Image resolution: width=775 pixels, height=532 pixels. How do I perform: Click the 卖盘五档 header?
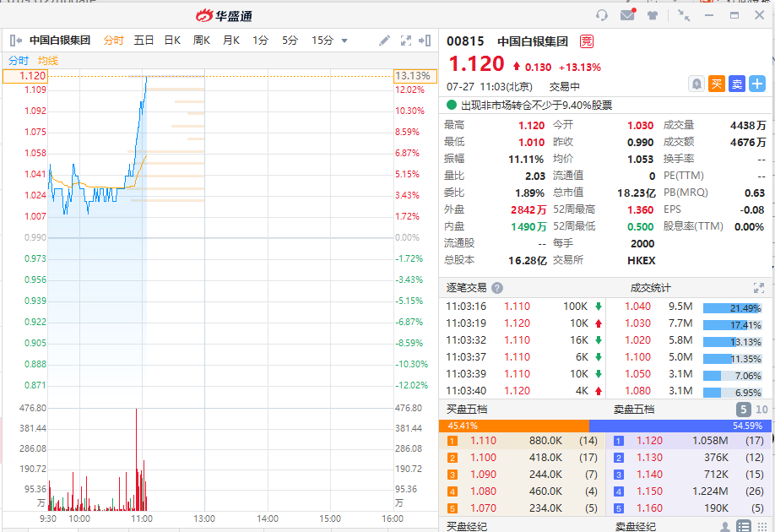(x=634, y=410)
